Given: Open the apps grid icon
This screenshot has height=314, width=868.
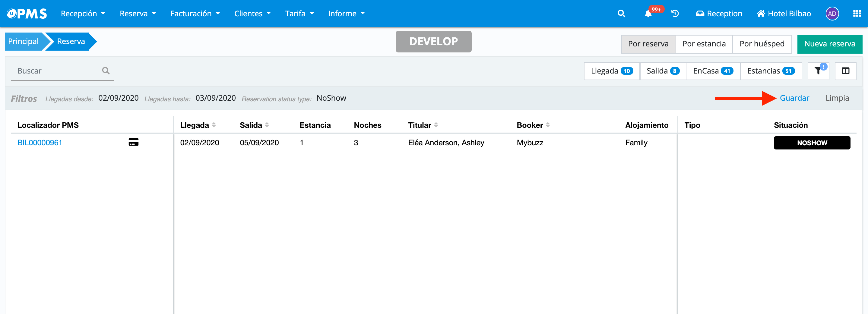Looking at the screenshot, I should 857,14.
